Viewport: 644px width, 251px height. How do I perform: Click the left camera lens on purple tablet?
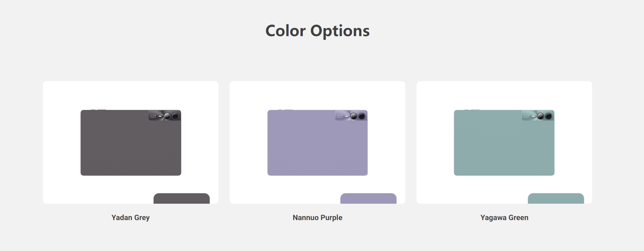[354, 116]
